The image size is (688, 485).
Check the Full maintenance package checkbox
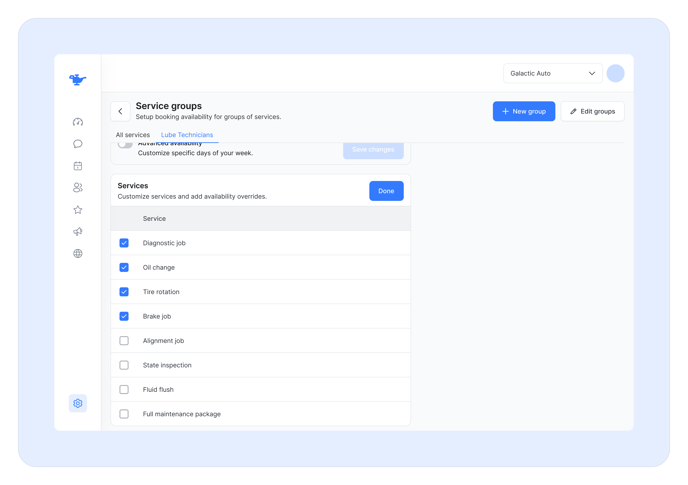point(124,414)
